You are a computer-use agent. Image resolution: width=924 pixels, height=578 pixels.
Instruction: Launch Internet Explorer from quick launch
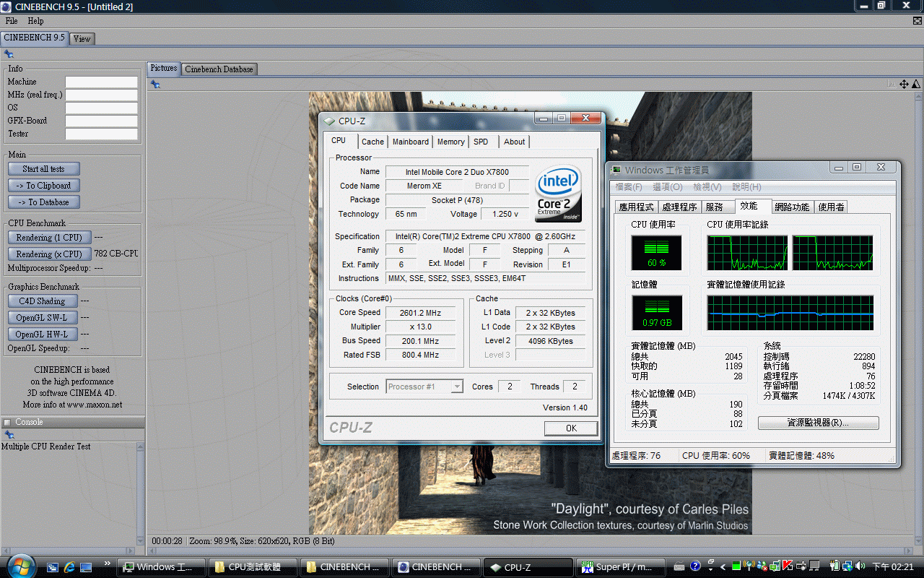coord(69,567)
